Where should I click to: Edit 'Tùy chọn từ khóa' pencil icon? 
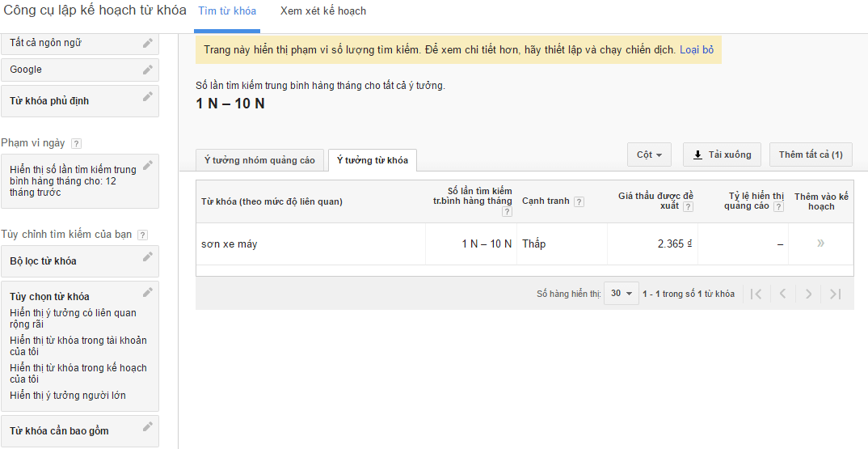(147, 291)
